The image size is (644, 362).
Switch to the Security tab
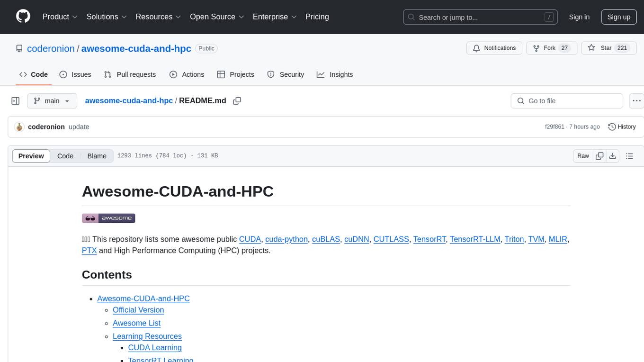pyautogui.click(x=286, y=74)
